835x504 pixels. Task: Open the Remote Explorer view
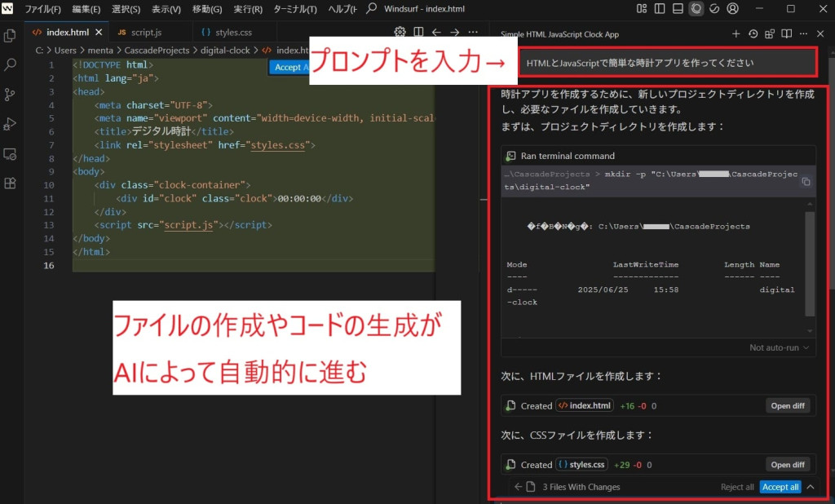(x=10, y=154)
